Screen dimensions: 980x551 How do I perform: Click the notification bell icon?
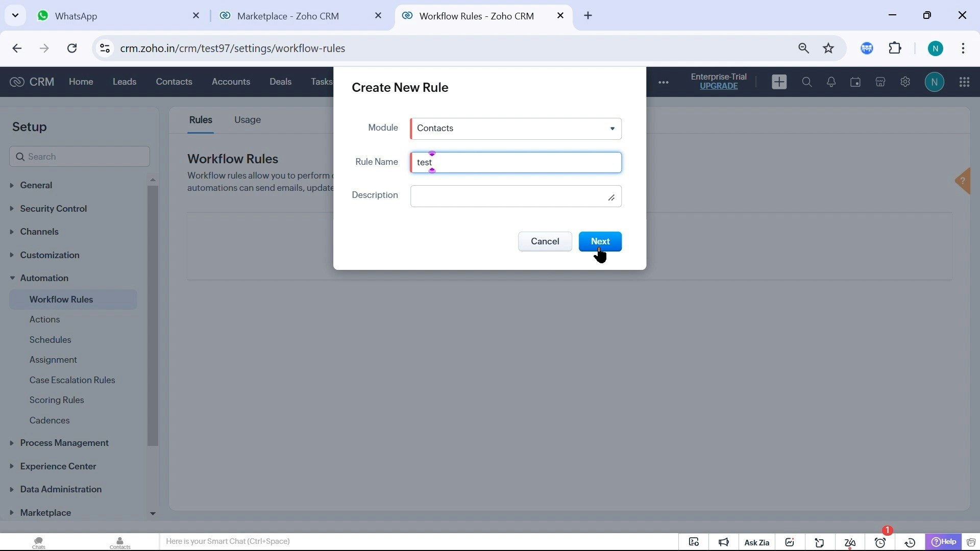pos(831,82)
